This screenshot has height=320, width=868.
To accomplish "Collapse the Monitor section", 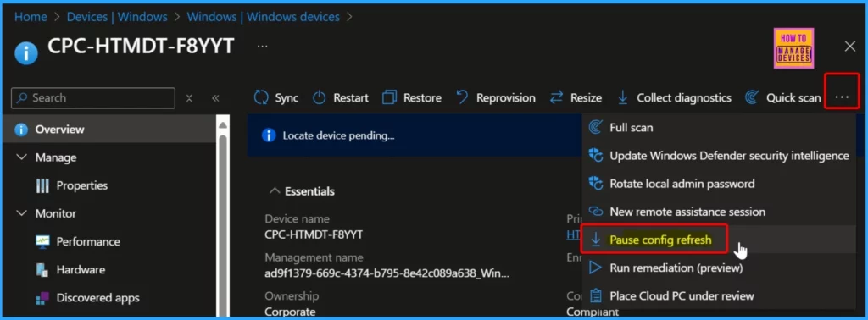I will tap(21, 213).
